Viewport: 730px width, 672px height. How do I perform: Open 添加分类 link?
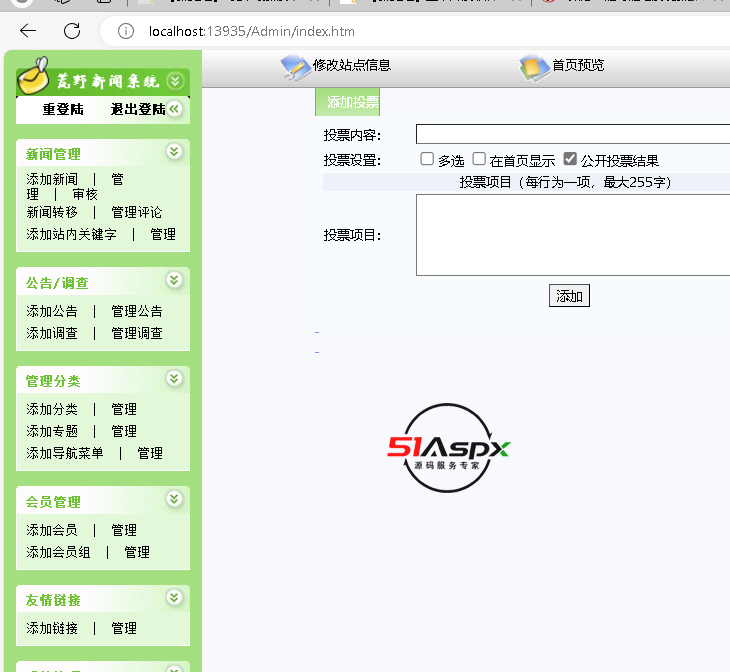[52, 409]
